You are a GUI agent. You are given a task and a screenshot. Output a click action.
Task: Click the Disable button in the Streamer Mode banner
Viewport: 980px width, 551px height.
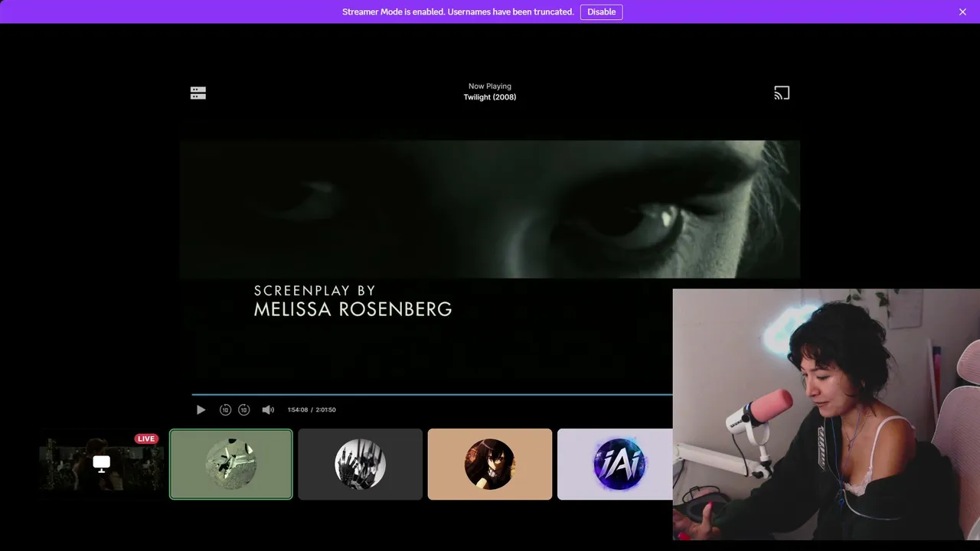[x=601, y=11]
